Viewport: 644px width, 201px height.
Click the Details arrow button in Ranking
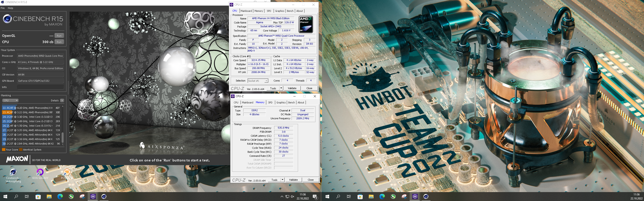pos(62,101)
